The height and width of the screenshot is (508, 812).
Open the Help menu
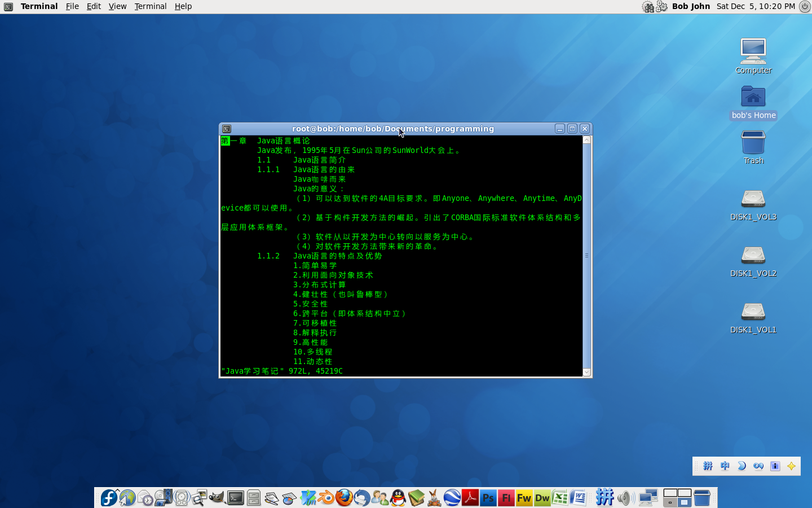pyautogui.click(x=183, y=6)
